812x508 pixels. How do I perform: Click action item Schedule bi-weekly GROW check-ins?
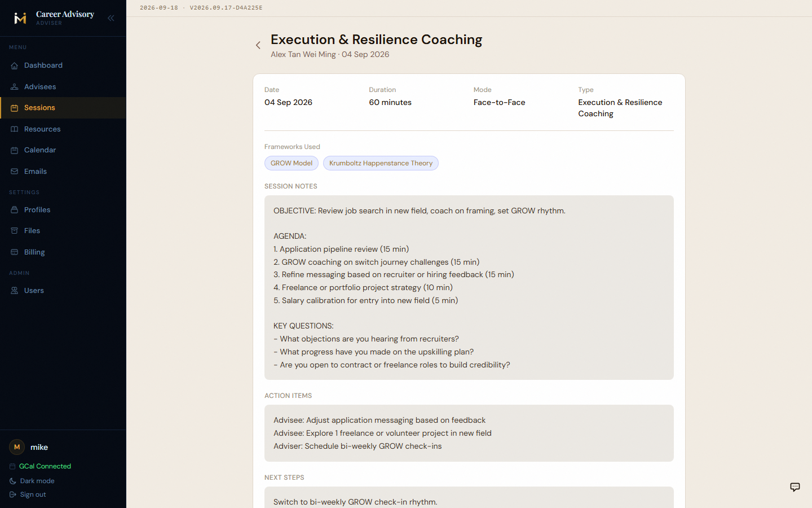tap(358, 446)
